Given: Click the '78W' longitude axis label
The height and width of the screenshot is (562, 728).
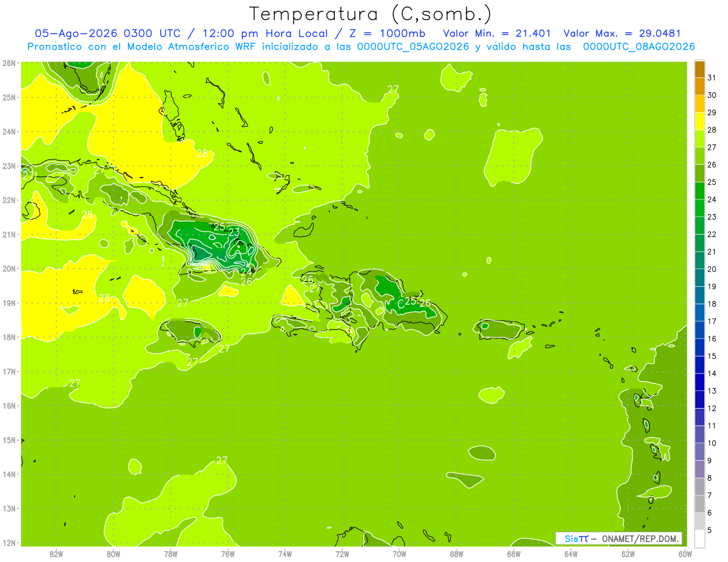Looking at the screenshot, I should (x=170, y=554).
